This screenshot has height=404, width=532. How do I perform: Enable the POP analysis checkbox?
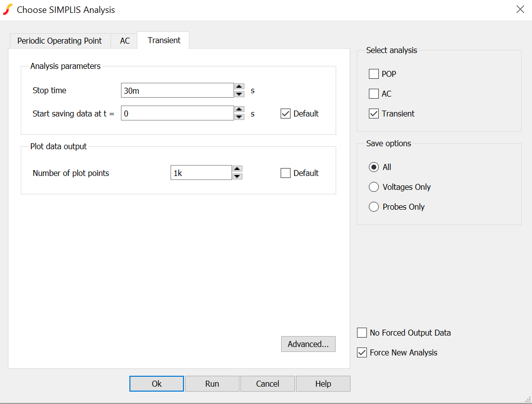(374, 74)
